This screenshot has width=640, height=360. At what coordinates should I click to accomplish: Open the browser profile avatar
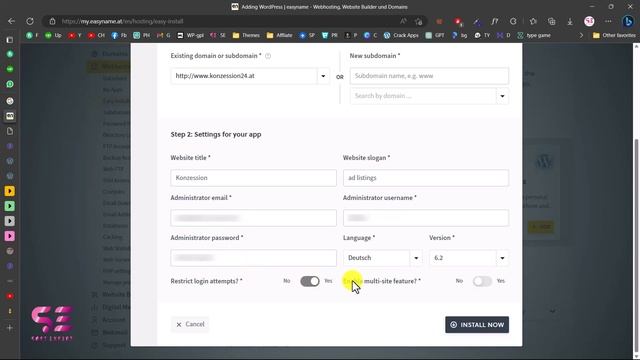point(589,21)
